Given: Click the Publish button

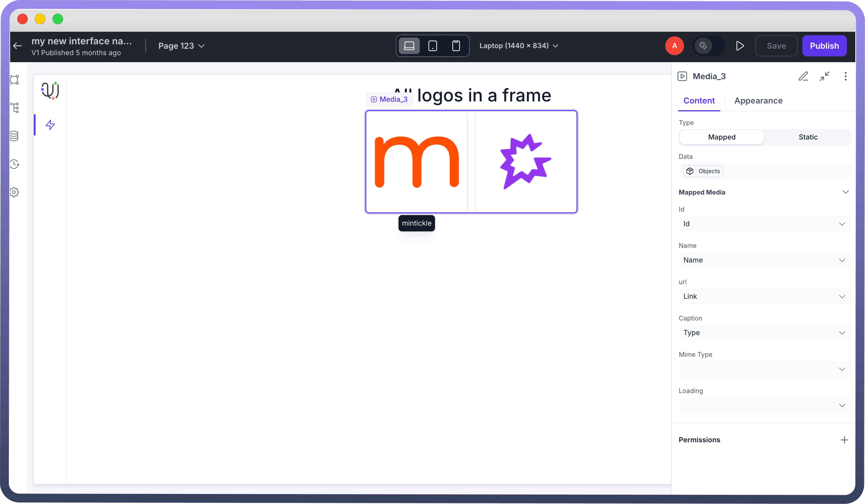Looking at the screenshot, I should click(824, 46).
